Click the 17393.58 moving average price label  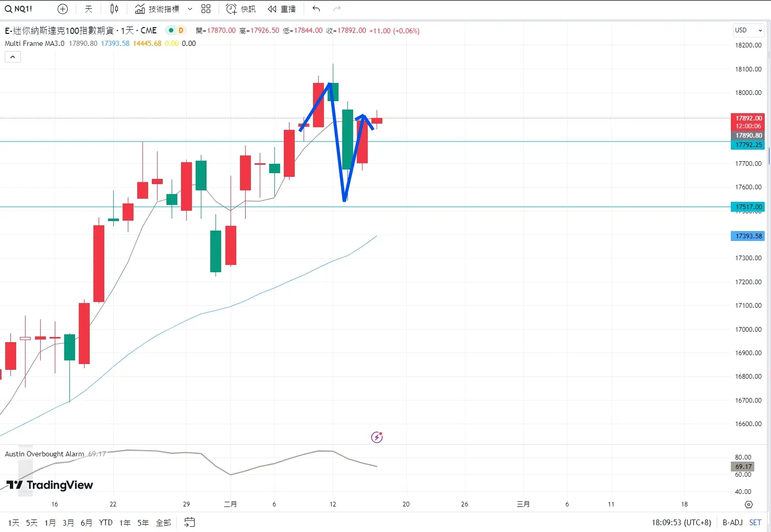[748, 236]
